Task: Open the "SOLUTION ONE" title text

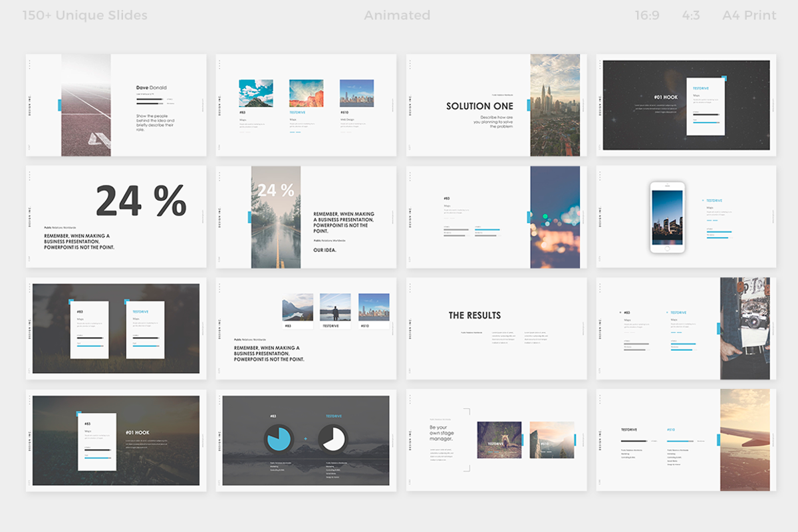Action: pyautogui.click(x=479, y=106)
